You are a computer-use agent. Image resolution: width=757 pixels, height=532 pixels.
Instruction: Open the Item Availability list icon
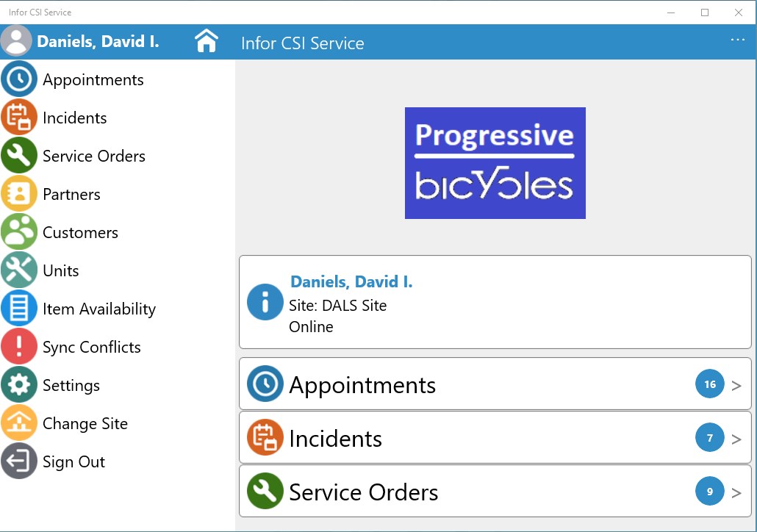(x=19, y=309)
